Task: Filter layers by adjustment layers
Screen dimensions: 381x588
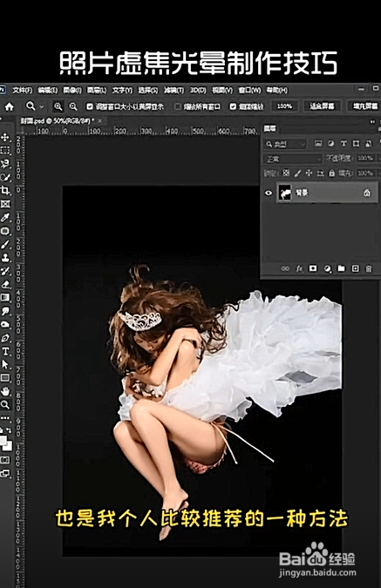Action: [330, 144]
